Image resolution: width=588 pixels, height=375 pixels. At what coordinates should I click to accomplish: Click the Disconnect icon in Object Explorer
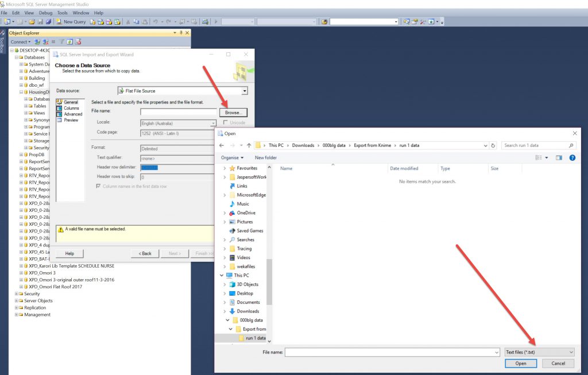click(45, 42)
